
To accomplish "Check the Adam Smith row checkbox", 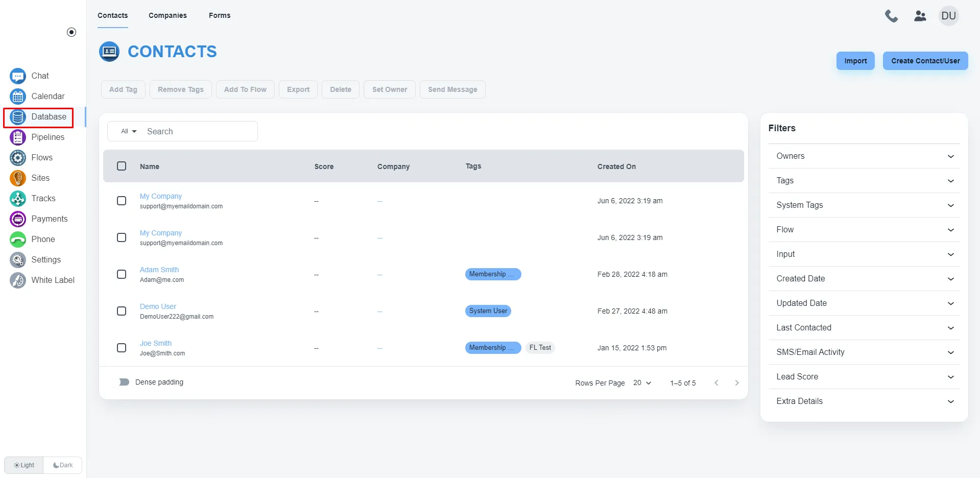I will [x=122, y=274].
